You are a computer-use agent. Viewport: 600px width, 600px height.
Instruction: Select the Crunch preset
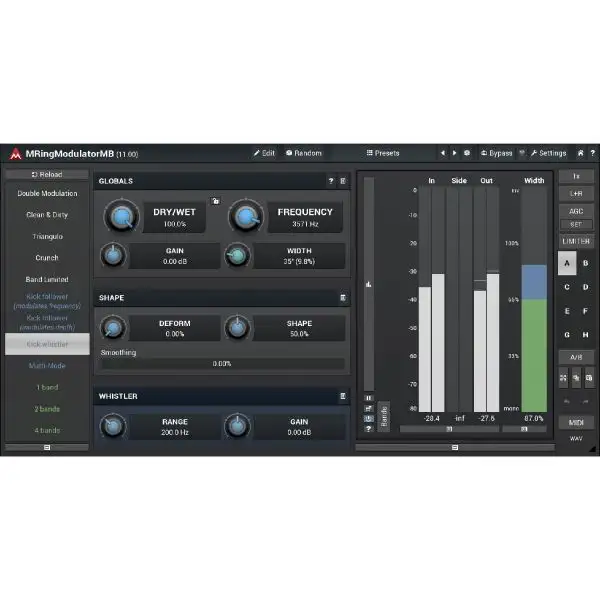pos(47,258)
